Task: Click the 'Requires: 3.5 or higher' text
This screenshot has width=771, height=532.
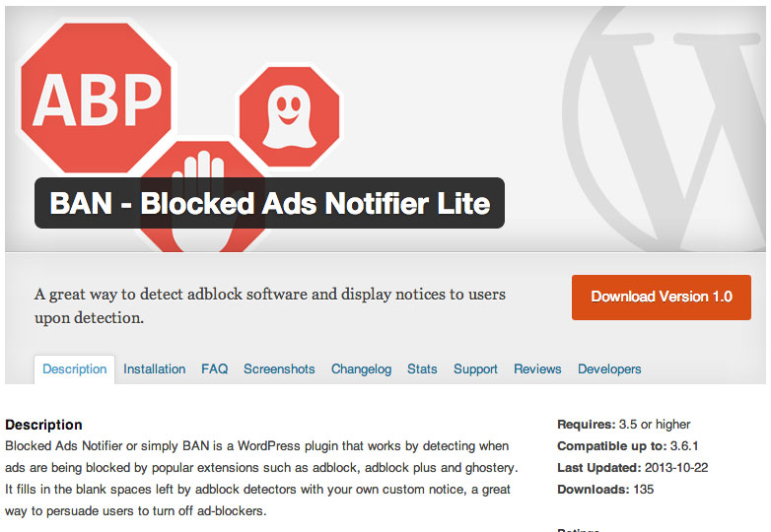Action: pos(623,425)
